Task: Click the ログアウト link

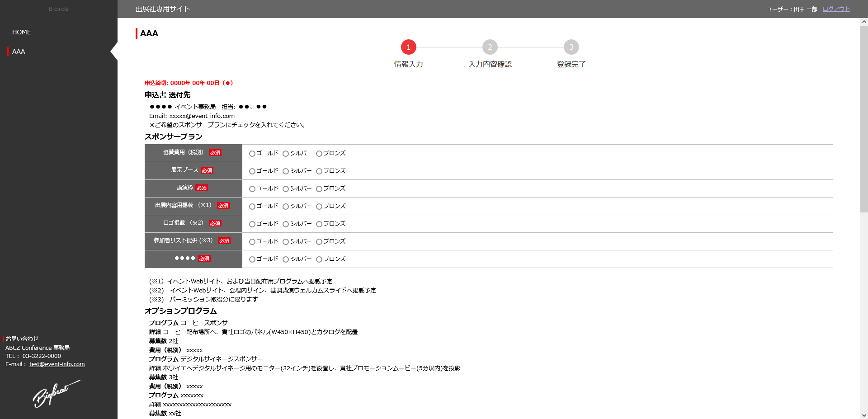Action: tap(836, 9)
